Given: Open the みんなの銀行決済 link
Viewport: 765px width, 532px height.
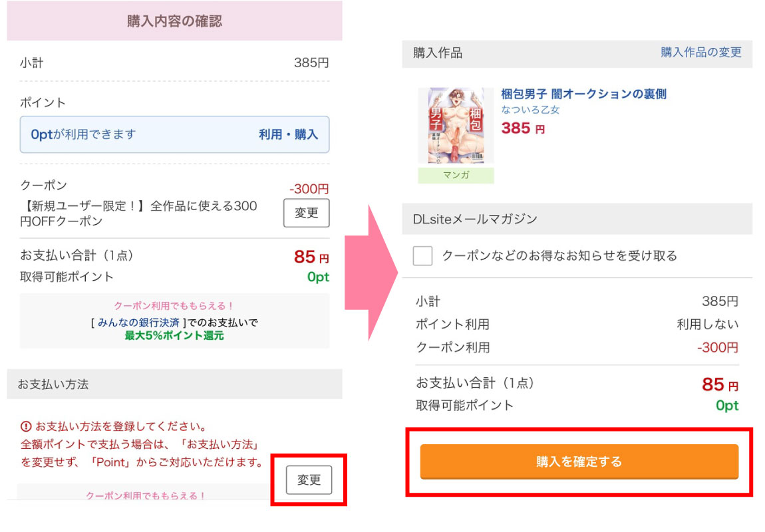Looking at the screenshot, I should point(138,323).
